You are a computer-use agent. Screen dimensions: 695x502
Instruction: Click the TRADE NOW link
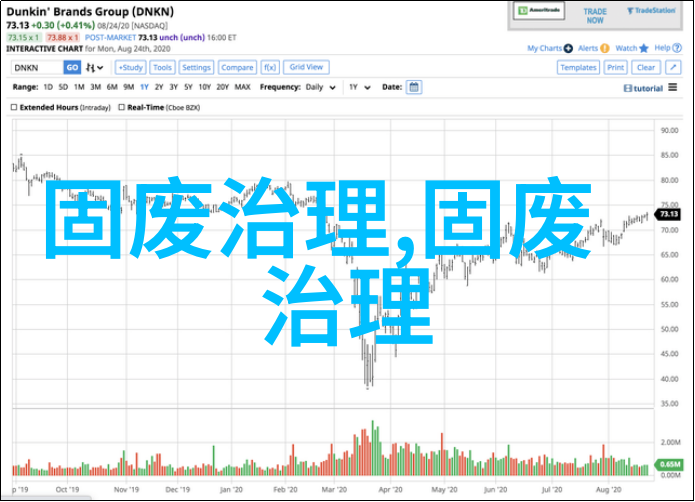point(595,16)
